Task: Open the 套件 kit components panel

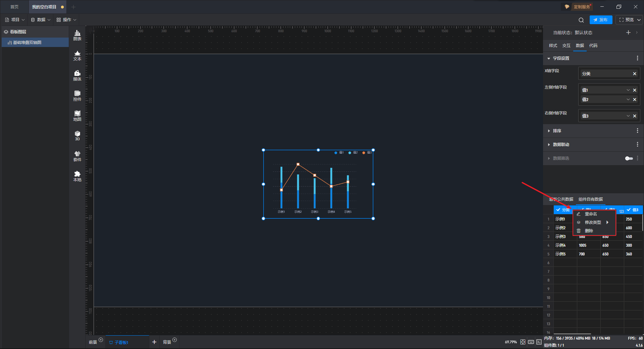Action: click(x=77, y=156)
